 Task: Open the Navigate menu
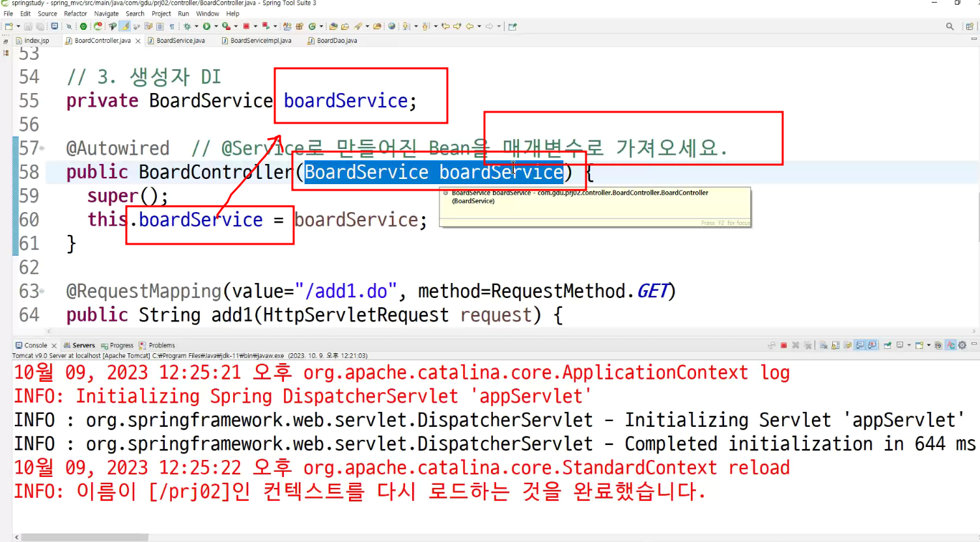click(106, 14)
